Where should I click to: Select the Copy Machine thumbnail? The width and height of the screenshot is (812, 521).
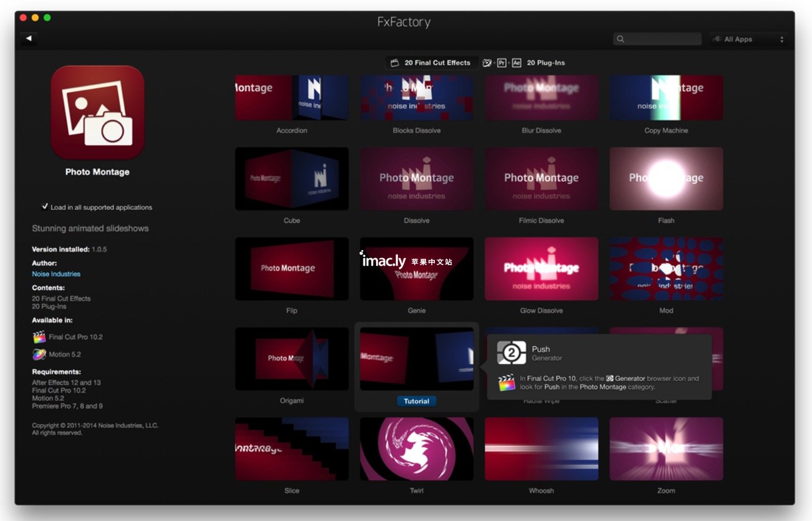pos(666,98)
